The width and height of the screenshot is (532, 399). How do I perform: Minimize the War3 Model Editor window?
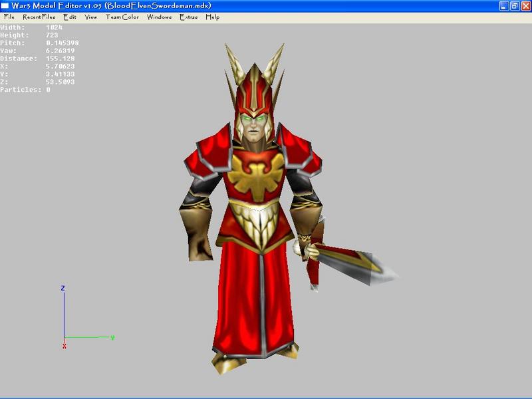504,6
